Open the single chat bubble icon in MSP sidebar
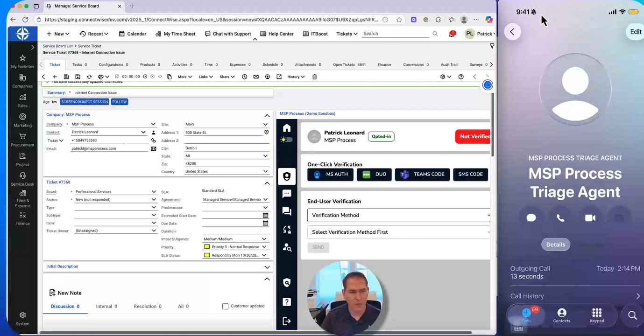The image size is (644, 336). click(287, 194)
